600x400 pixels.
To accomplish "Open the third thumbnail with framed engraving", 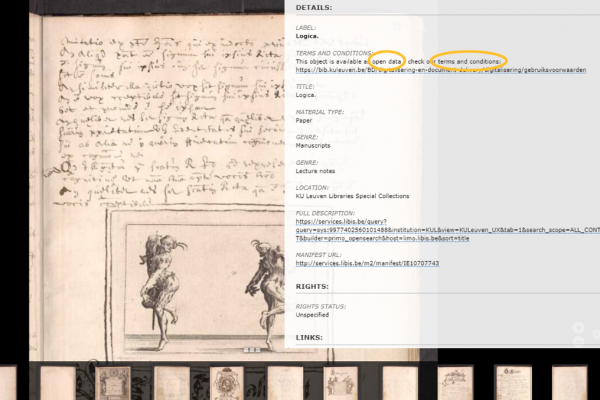I will pos(113,382).
